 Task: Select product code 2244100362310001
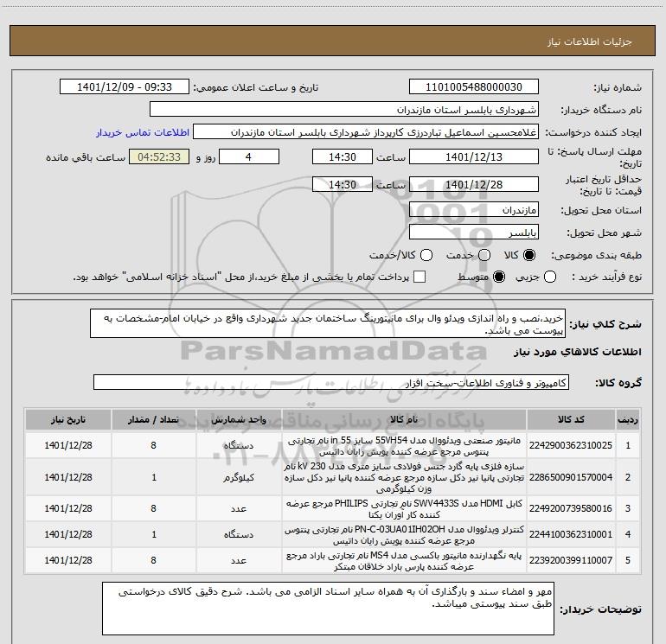[x=571, y=534]
